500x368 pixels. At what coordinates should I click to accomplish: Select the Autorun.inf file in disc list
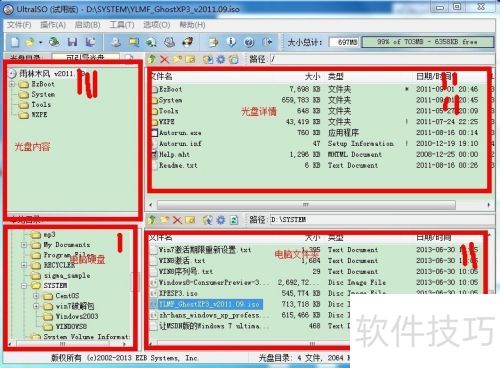click(x=180, y=144)
